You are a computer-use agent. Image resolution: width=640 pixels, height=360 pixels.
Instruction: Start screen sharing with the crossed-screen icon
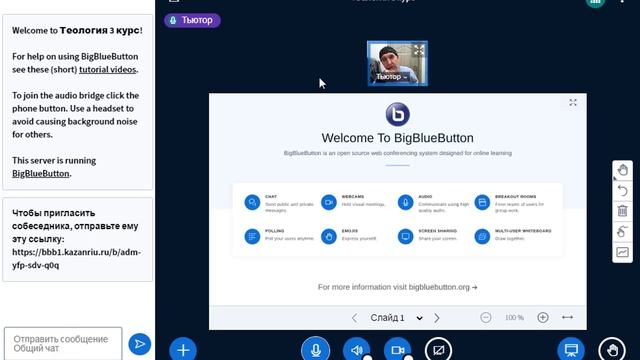coord(438,350)
